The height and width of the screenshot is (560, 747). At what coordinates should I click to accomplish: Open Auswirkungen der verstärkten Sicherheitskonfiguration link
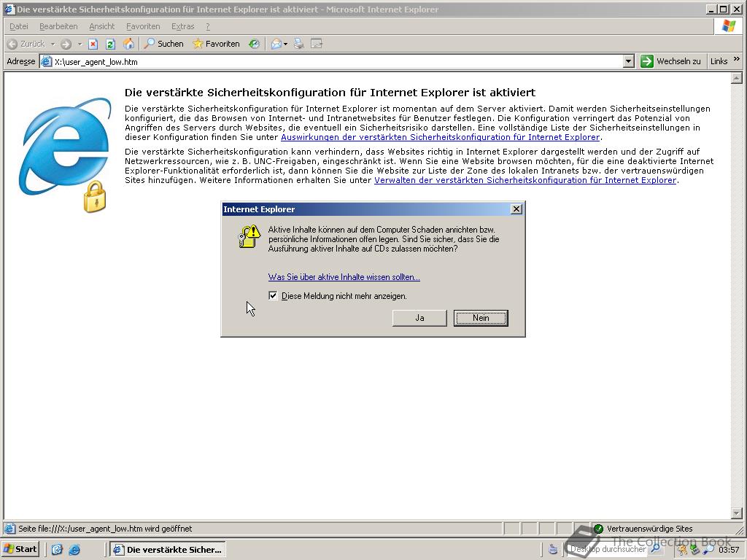440,137
